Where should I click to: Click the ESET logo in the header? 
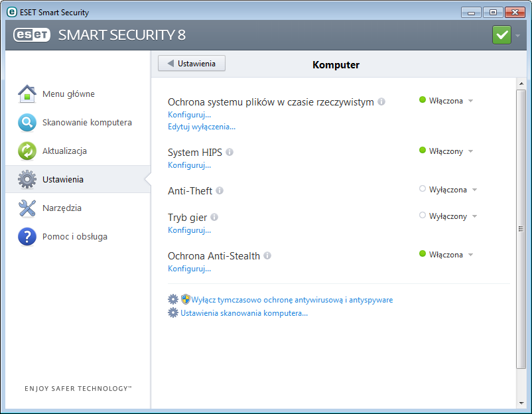click(x=32, y=34)
